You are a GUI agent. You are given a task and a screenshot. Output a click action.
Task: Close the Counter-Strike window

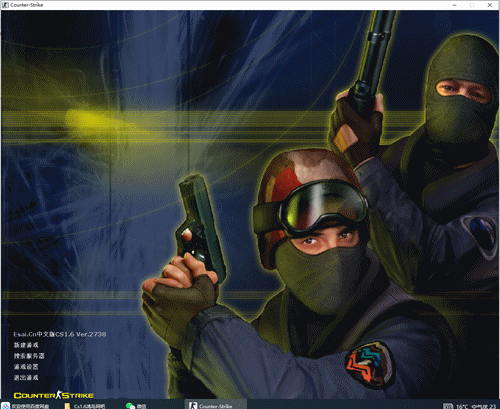(x=490, y=5)
